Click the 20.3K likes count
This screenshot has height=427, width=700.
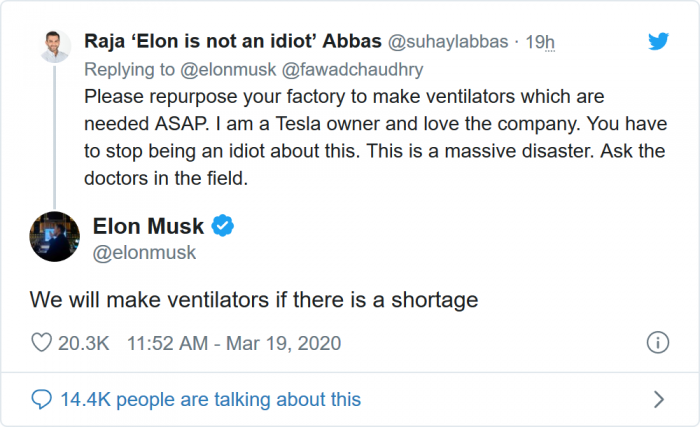coord(83,343)
